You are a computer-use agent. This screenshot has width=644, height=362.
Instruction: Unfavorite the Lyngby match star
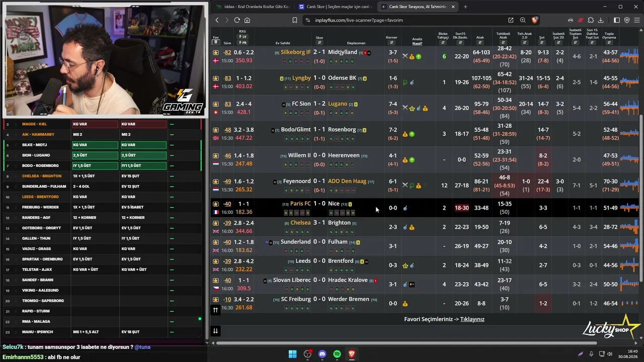coord(216,78)
